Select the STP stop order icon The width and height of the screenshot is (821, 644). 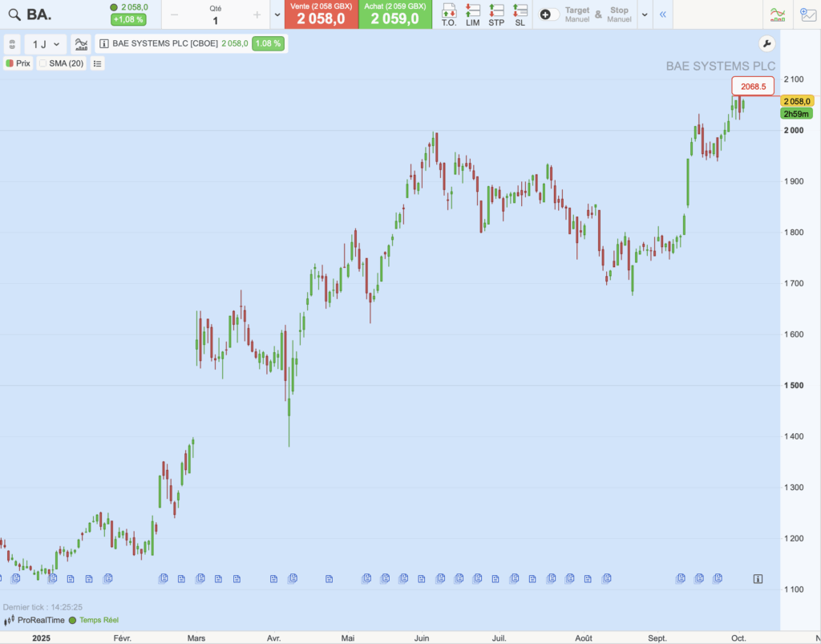(496, 14)
